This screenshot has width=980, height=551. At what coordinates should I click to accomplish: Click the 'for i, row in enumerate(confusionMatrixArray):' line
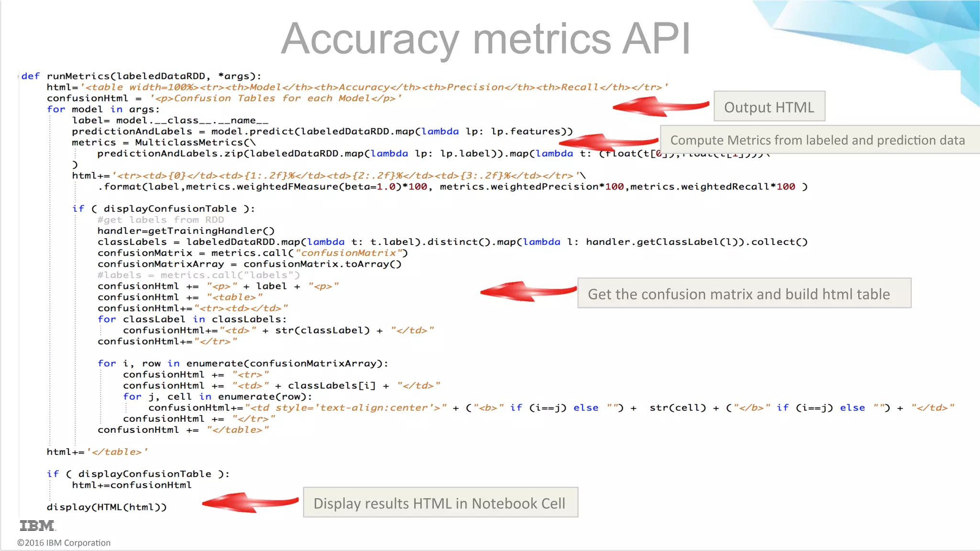tap(243, 364)
